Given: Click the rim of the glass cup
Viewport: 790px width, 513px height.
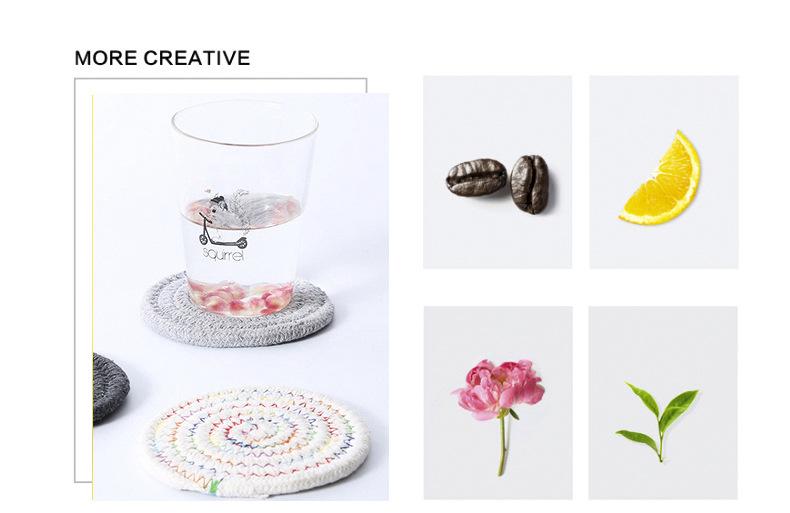Looking at the screenshot, I should (244, 123).
